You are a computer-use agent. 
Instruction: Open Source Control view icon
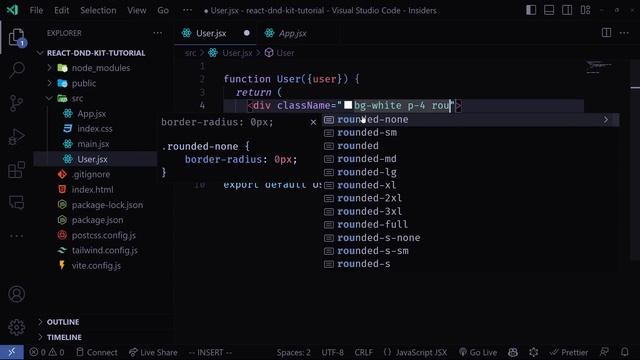[x=16, y=103]
